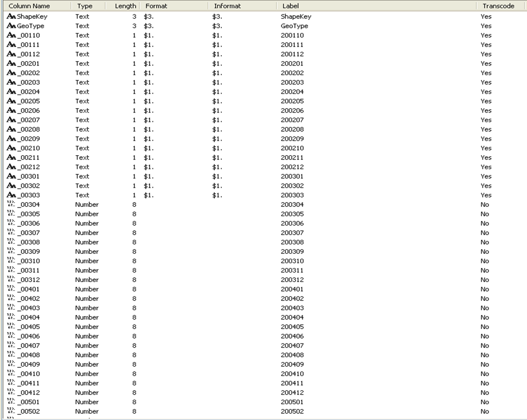Select the number icon next to _00501
Screen dimensions: 527x420
pyautogui.click(x=10, y=402)
